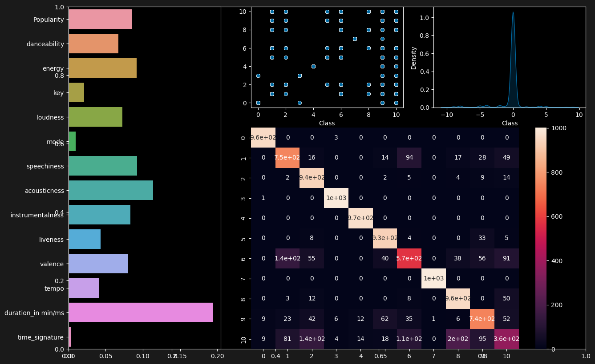Select heatmap cell with value 33

tap(482, 239)
